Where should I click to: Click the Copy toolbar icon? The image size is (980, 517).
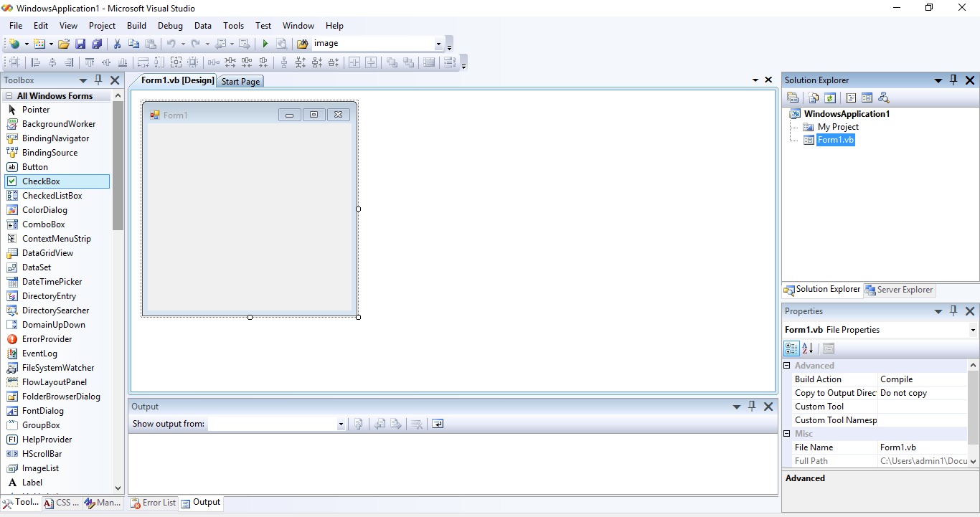(x=133, y=44)
